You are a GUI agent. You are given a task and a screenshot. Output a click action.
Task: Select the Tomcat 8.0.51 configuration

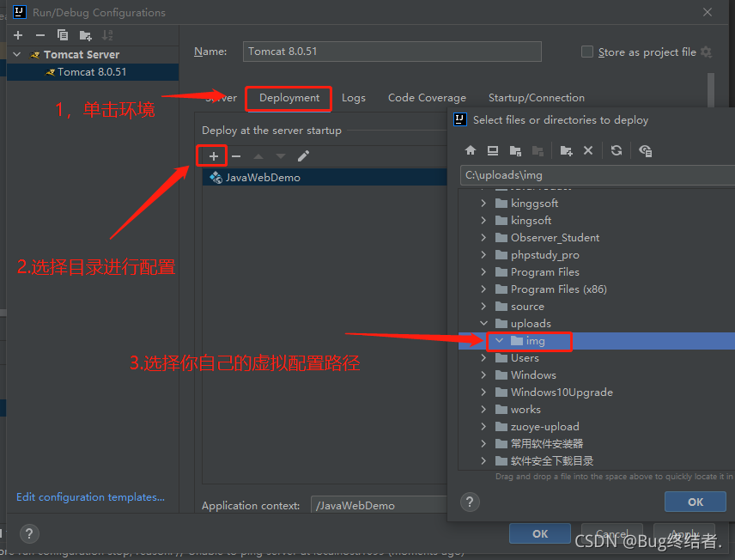(x=93, y=72)
